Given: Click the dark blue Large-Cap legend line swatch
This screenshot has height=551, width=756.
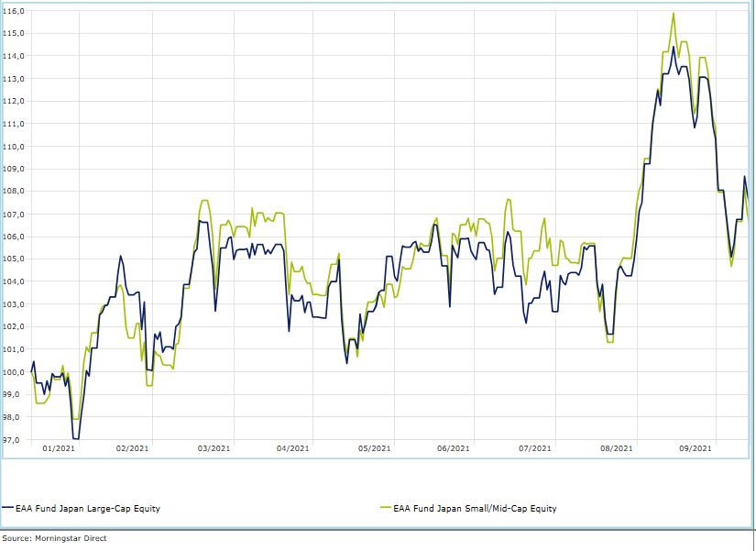Looking at the screenshot, I should coord(7,508).
